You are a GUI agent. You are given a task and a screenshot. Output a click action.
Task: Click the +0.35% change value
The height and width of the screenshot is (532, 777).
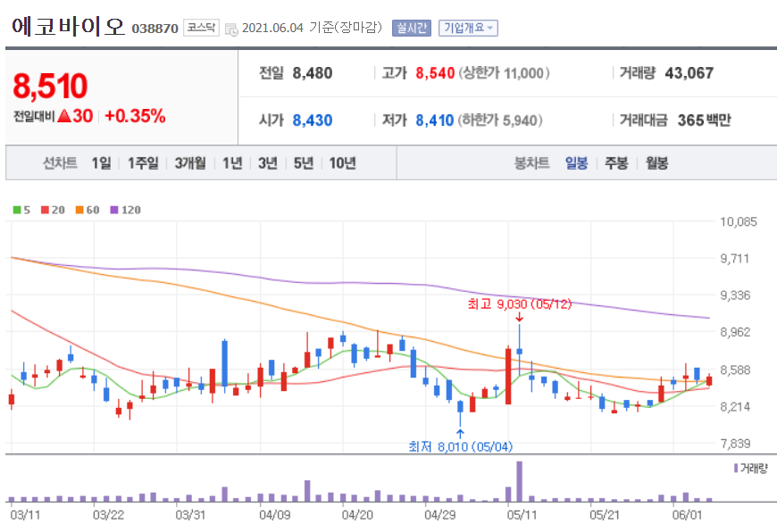tap(135, 116)
